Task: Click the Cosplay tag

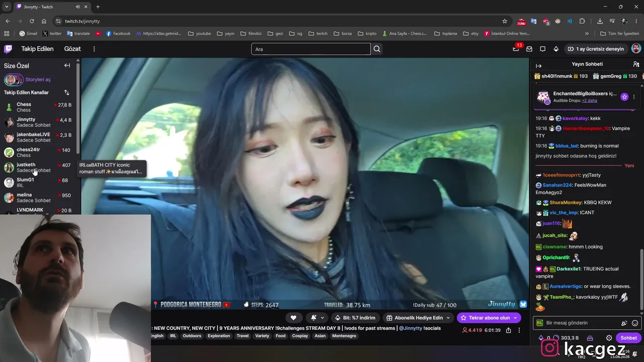Action: 300,336
